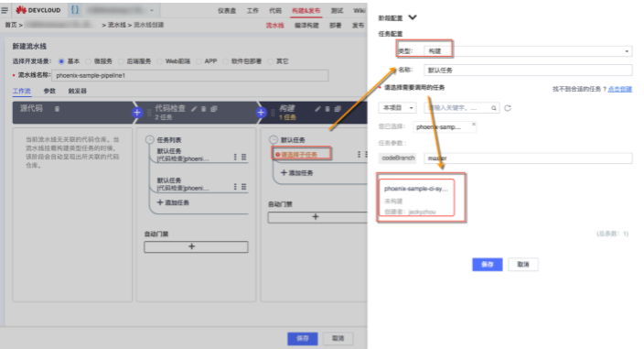Viewport: 644px width, 349px height.
Task: Grab the 代码检查 stage drag handle
Action: pos(149,113)
